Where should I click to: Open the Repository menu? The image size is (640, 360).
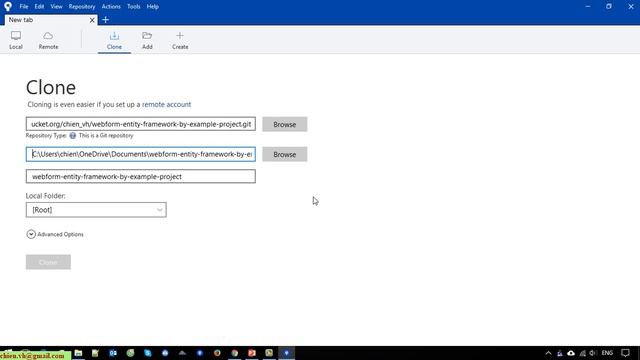(x=82, y=7)
